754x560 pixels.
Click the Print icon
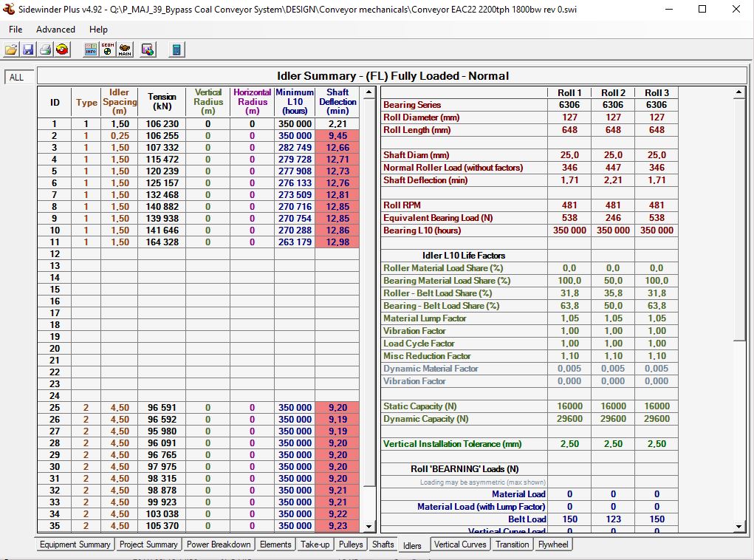pyautogui.click(x=45, y=49)
